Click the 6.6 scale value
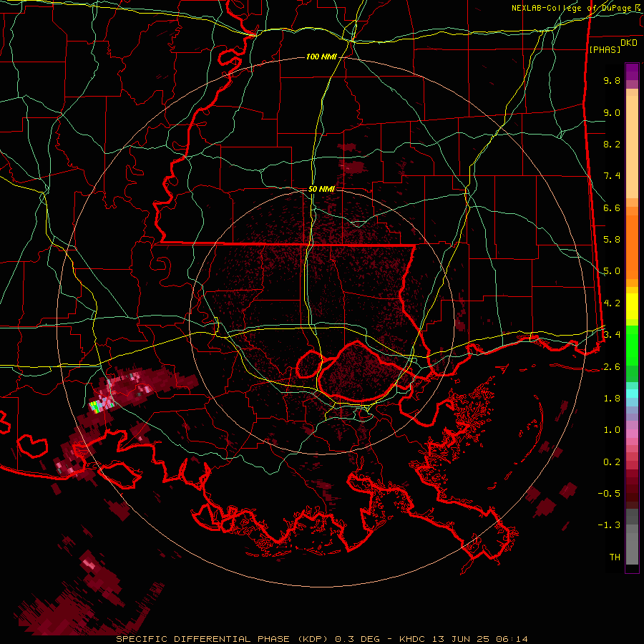This screenshot has height=644, width=644. [612, 208]
